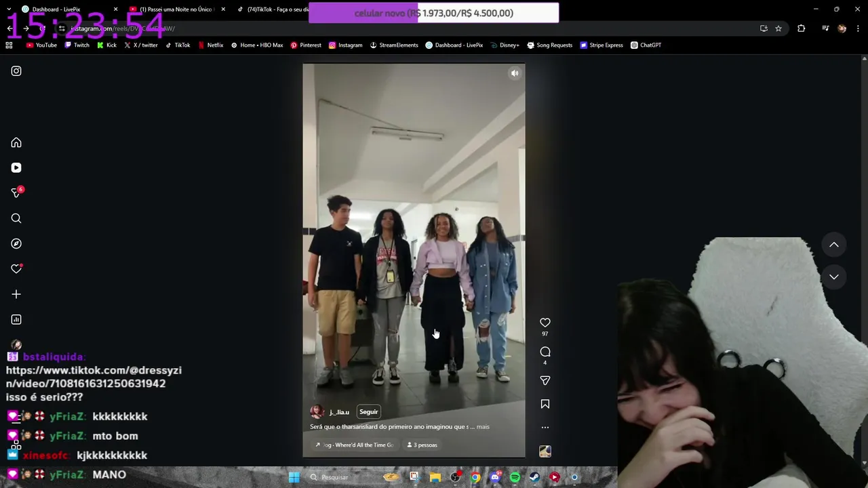Open the Stripe Express bookmark
868x488 pixels.
tap(601, 45)
